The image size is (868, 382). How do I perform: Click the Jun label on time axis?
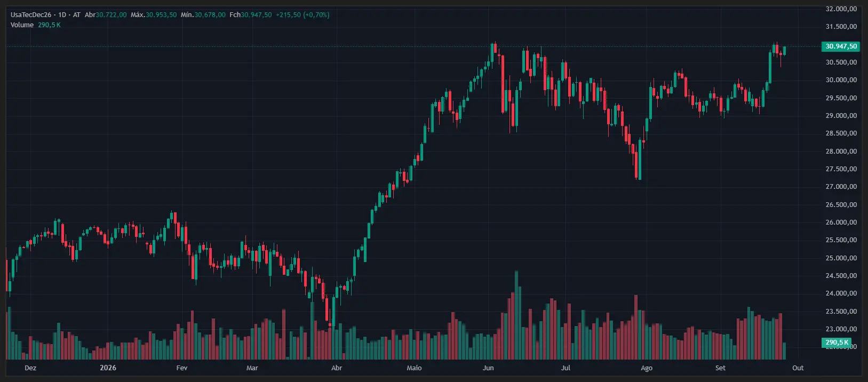coord(488,368)
